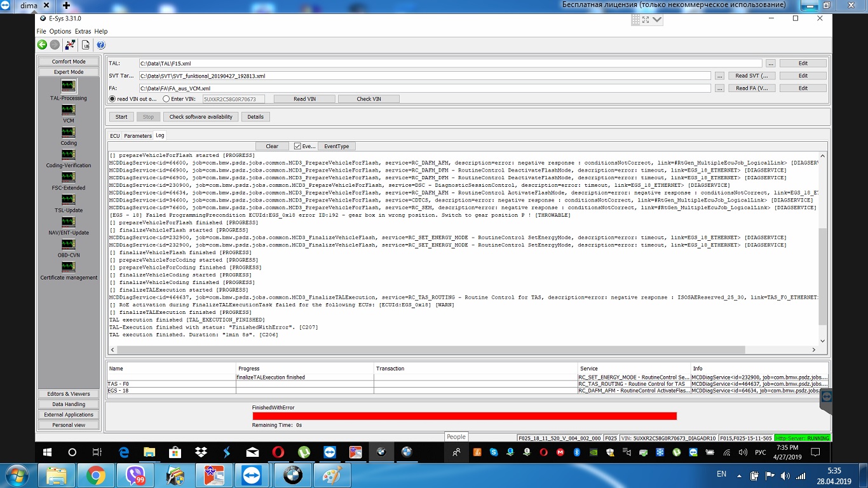Screen dimensions: 868x488
Task: Click the red FinishedWithError progress bar
Action: click(x=465, y=416)
